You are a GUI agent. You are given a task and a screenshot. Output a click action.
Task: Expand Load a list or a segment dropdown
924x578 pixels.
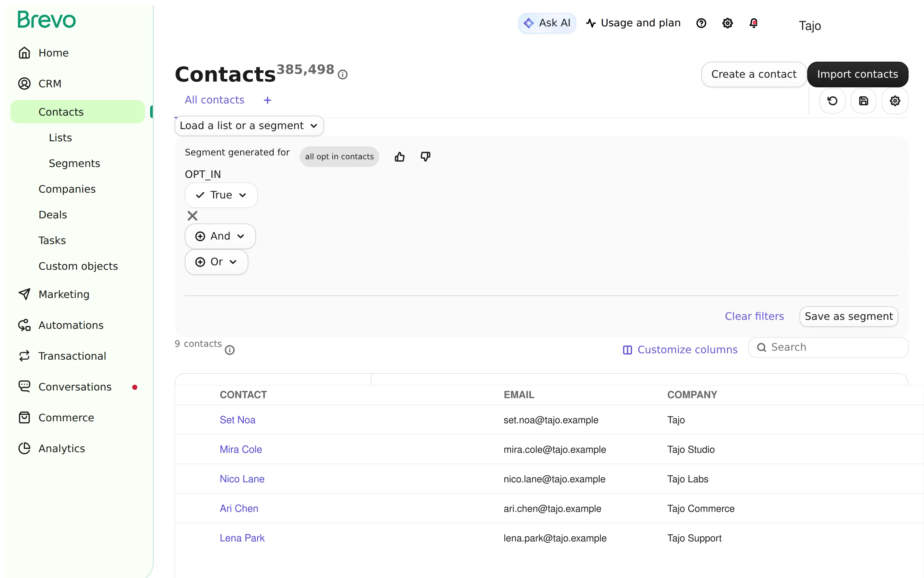[249, 126]
